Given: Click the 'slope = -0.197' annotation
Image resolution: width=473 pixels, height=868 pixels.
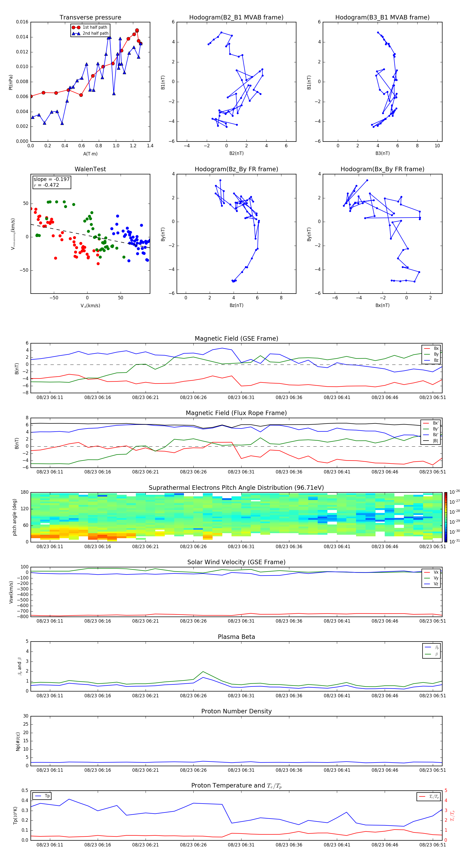Looking at the screenshot, I should pyautogui.click(x=52, y=179).
